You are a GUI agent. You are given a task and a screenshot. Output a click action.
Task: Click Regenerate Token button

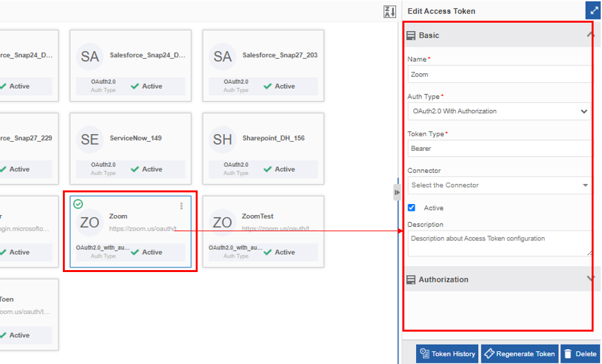click(520, 354)
